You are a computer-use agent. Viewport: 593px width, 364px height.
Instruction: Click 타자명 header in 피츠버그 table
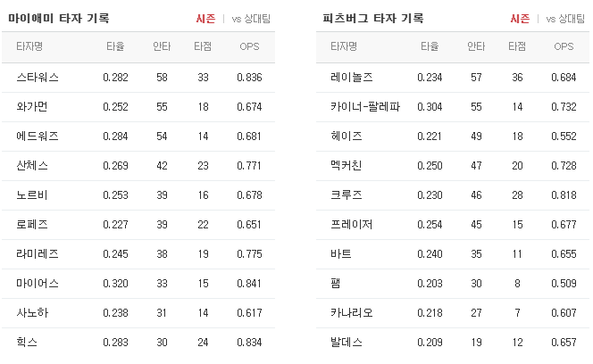(x=344, y=46)
